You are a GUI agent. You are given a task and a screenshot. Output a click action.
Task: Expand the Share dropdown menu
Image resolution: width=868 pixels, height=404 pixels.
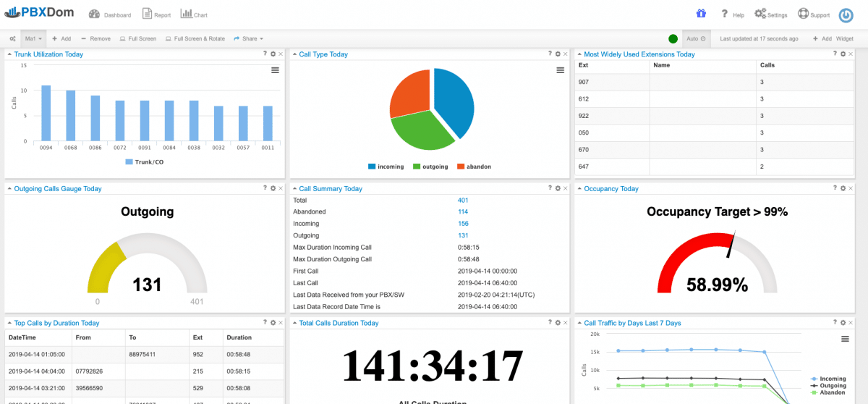pos(248,38)
